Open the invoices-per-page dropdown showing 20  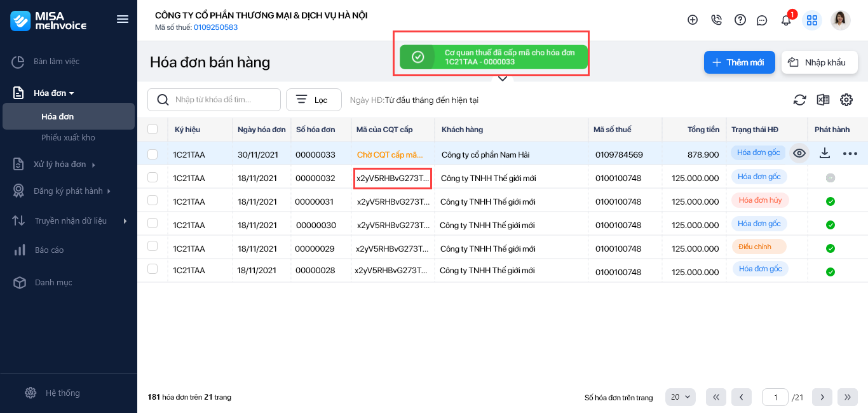[680, 397]
